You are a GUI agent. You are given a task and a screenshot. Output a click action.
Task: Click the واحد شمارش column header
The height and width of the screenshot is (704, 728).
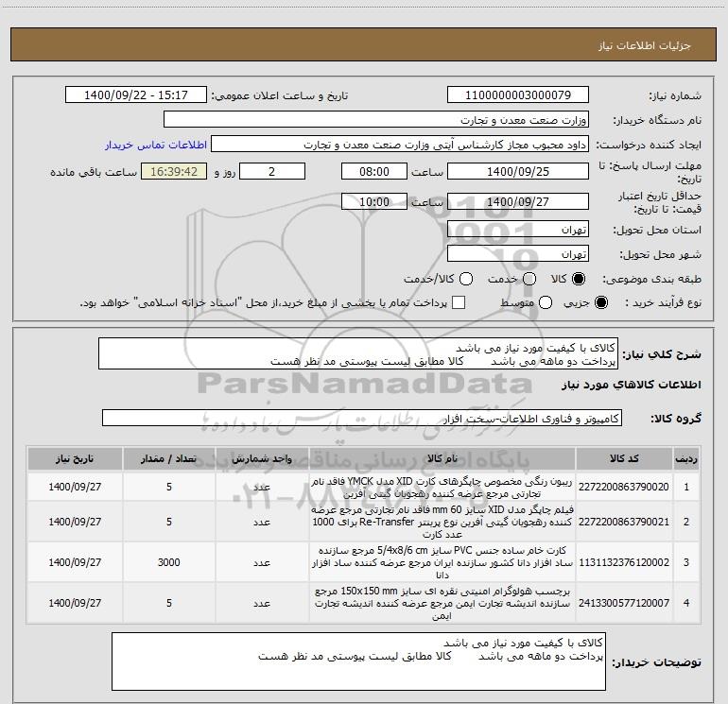(x=262, y=458)
